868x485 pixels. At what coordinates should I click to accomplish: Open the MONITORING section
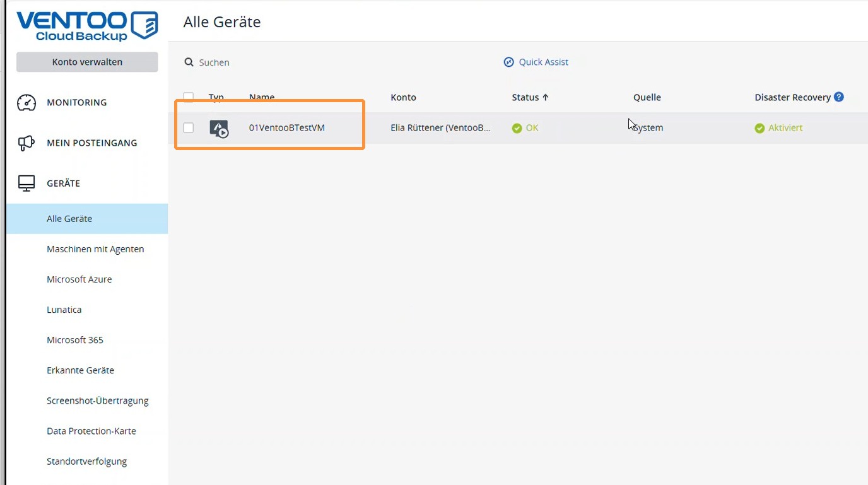pyautogui.click(x=77, y=103)
